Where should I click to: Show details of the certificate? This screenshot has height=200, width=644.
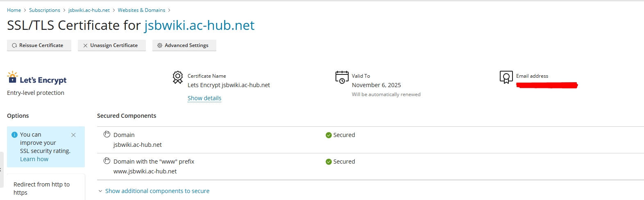[x=204, y=98]
